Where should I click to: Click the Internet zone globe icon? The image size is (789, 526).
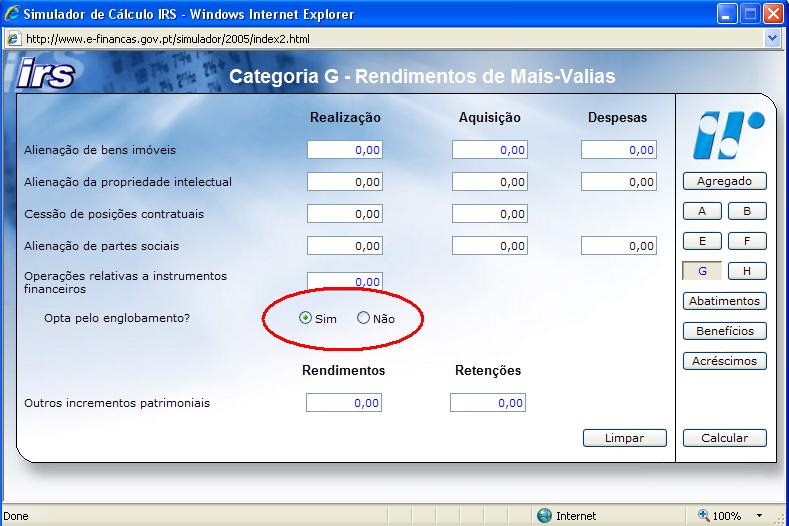click(x=544, y=515)
